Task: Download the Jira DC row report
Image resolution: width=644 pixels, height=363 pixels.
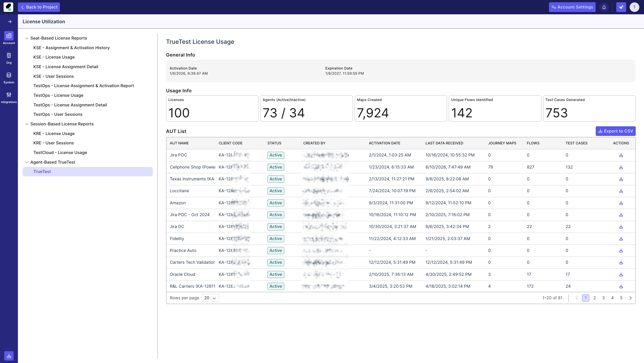Action: pos(621,227)
